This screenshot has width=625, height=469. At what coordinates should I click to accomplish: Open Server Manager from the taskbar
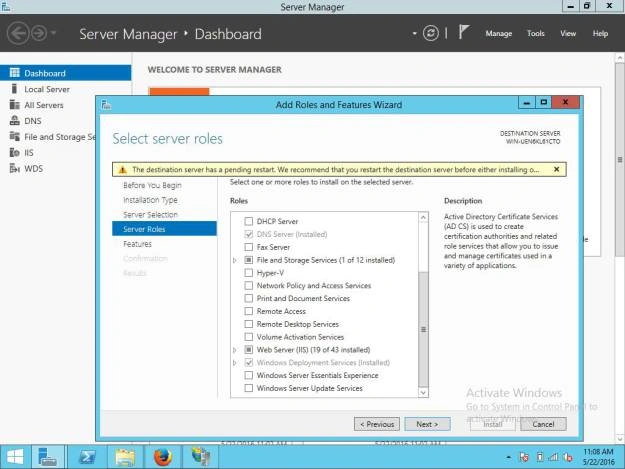click(47, 457)
